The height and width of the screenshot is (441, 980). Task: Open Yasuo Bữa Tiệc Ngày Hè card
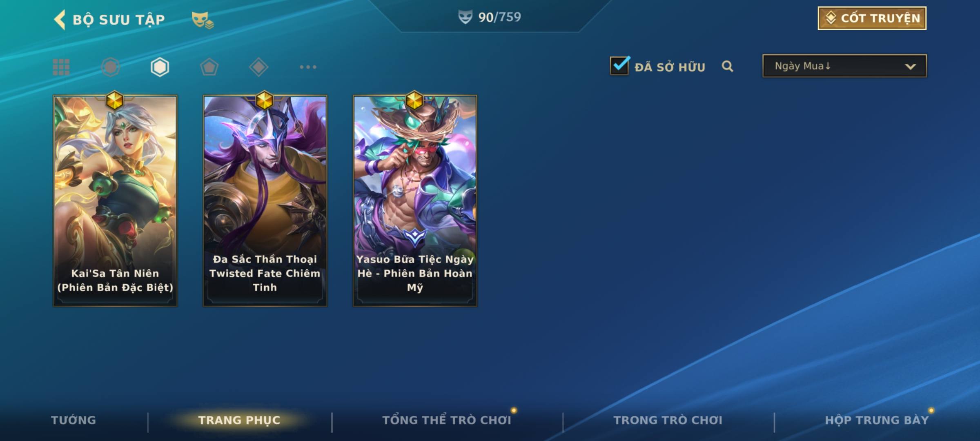click(x=415, y=201)
